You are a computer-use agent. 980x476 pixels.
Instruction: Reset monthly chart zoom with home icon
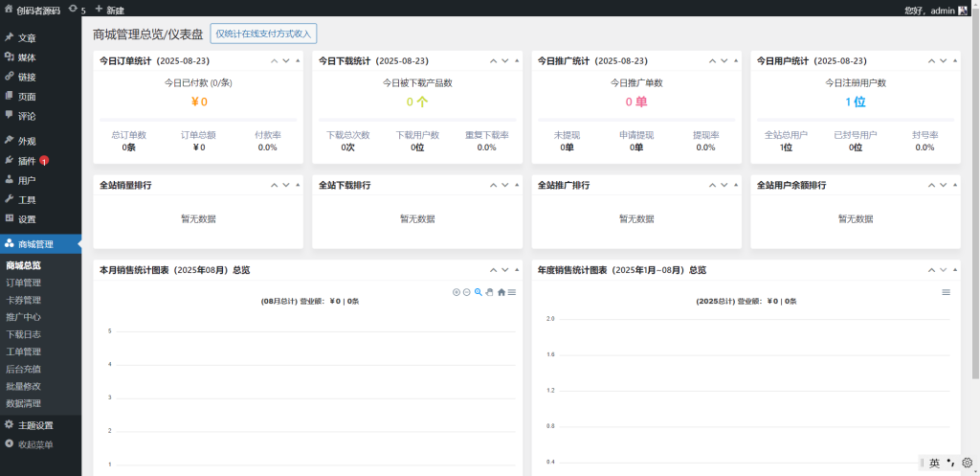pos(501,292)
